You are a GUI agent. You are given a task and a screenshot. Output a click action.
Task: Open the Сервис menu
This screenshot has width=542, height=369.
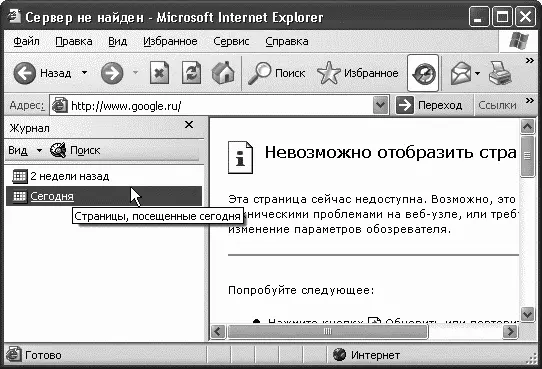point(231,41)
